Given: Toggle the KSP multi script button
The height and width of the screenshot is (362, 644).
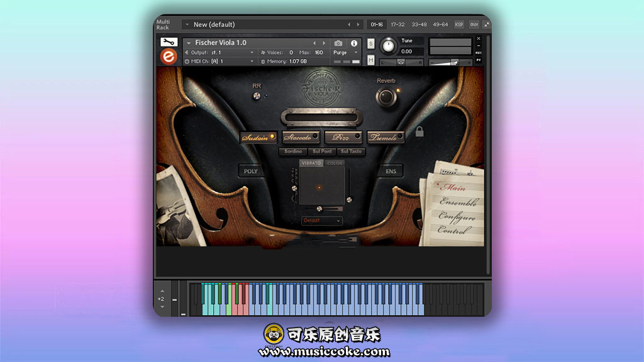Looking at the screenshot, I should (458, 25).
